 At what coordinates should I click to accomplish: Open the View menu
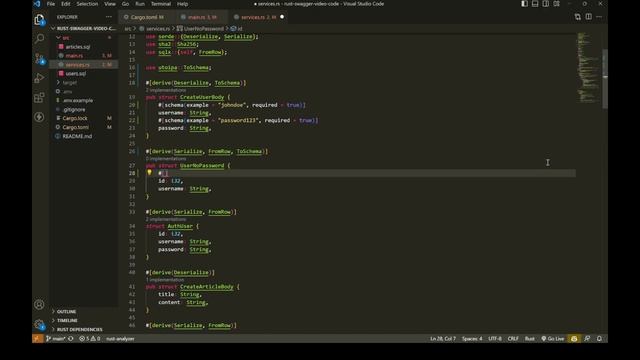110,4
